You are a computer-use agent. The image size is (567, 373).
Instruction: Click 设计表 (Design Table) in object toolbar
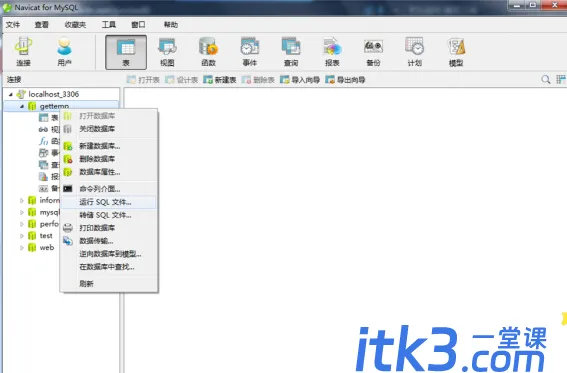pos(182,80)
